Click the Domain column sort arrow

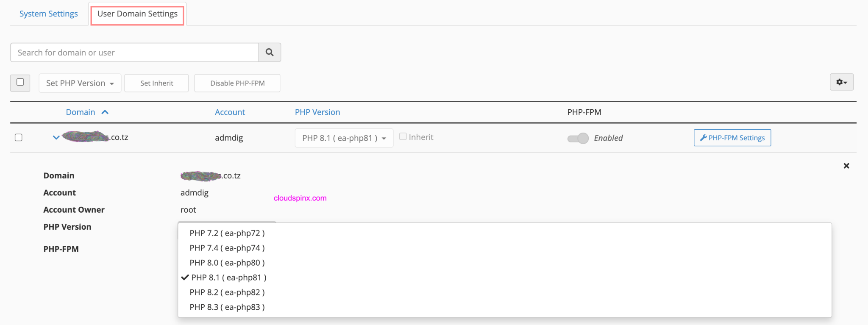pyautogui.click(x=105, y=112)
